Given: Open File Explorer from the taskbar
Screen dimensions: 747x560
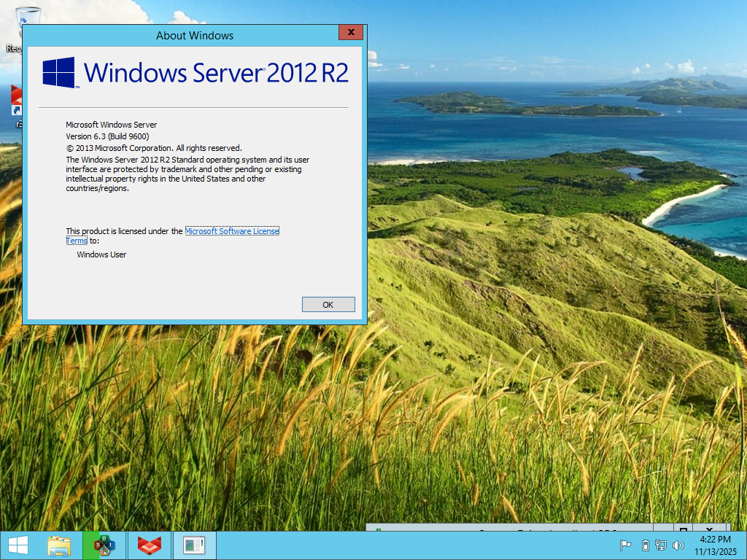Looking at the screenshot, I should (59, 545).
